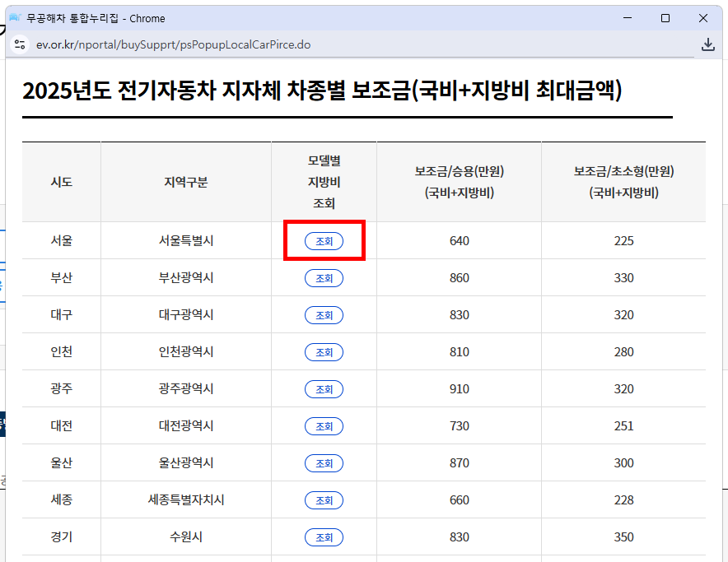Click 조회 button for 서울특별시
The width and height of the screenshot is (728, 562).
(x=324, y=240)
